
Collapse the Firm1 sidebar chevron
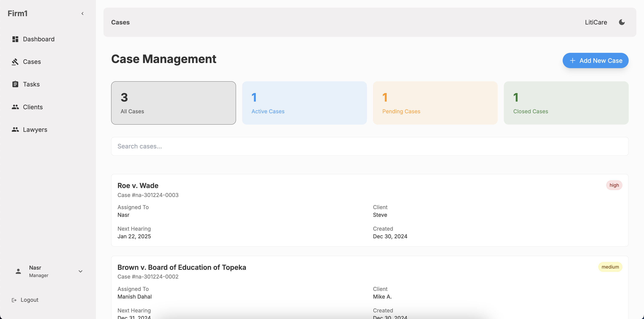(82, 13)
